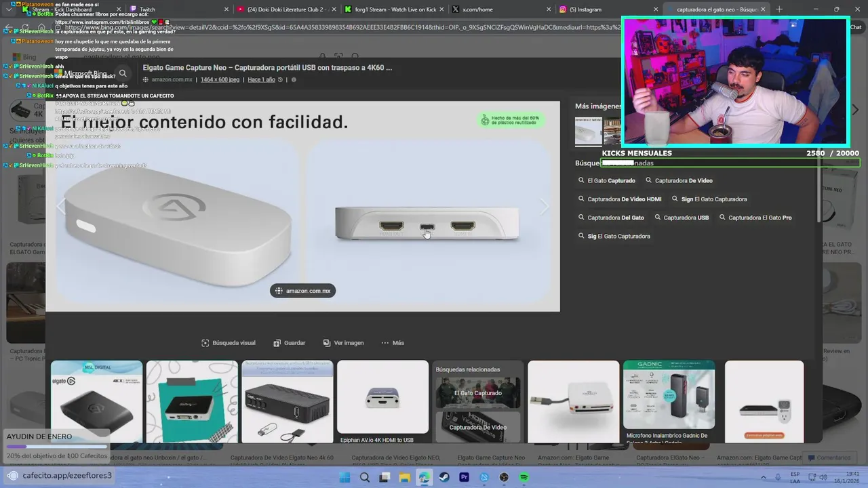868x488 pixels.
Task: Click Capturadora De Video related thumbnail tile
Action: (x=478, y=427)
